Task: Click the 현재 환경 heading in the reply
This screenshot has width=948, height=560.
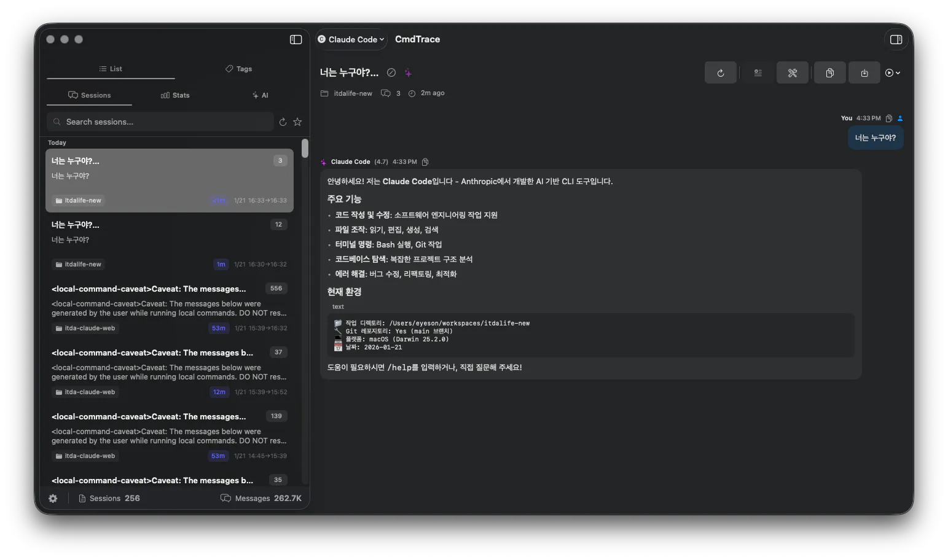Action: tap(344, 292)
